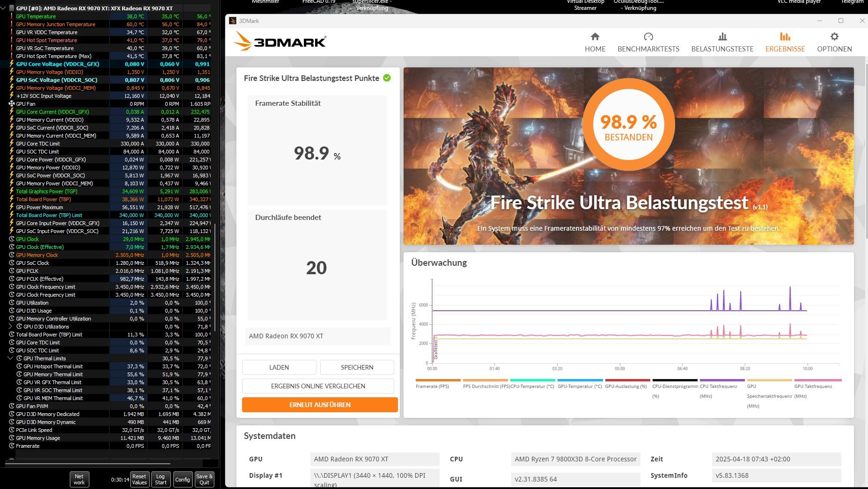Viewport: 868px width, 489px height.
Task: Click thermometer icon beside GPU Memory Junction Temperature
Action: [x=12, y=24]
